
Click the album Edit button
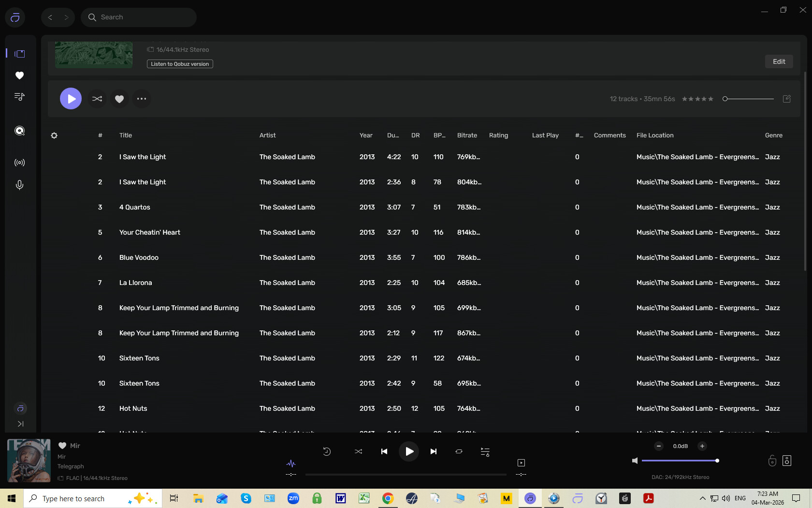779,61
